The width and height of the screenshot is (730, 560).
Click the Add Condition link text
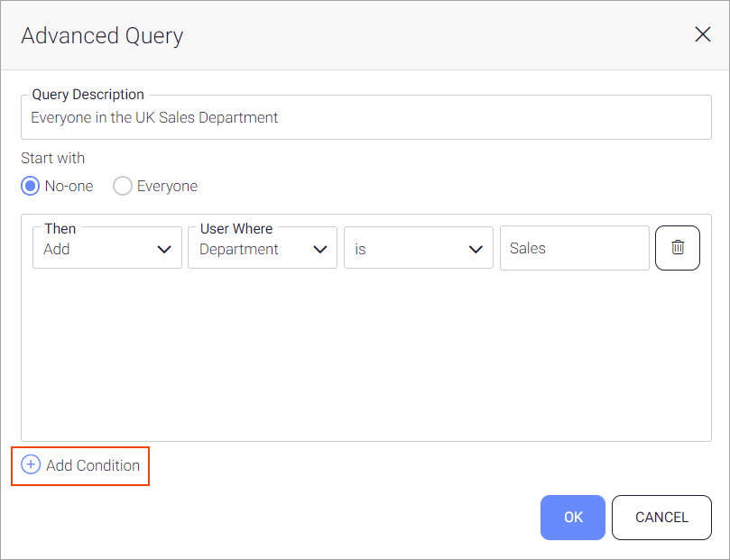(93, 465)
